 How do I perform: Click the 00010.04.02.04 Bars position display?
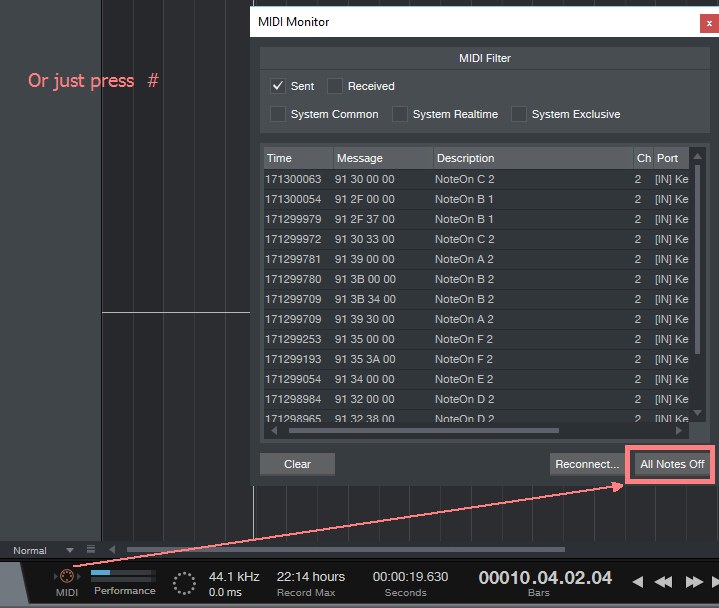[x=545, y=578]
